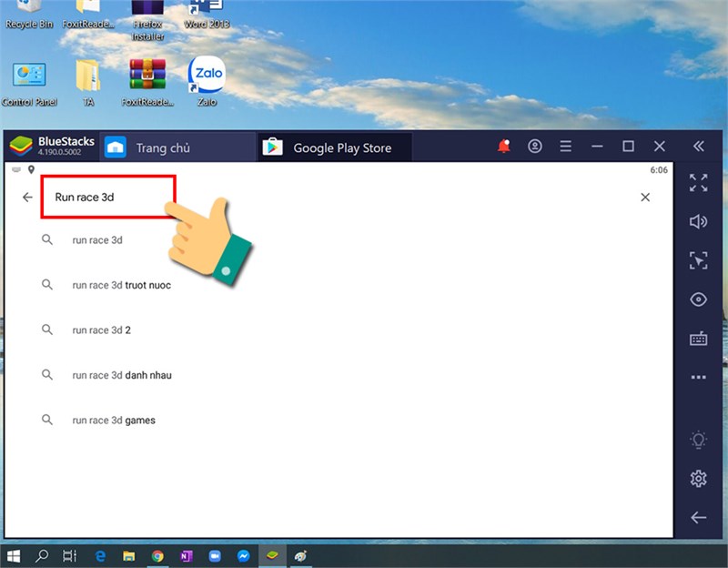
Task: Open the BlueStacks account profile icon
Action: (x=535, y=147)
